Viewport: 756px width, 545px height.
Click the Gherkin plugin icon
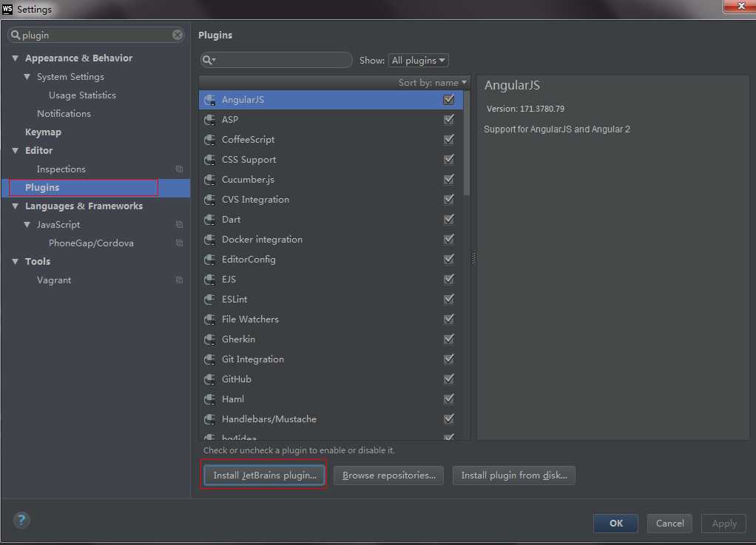tap(210, 339)
